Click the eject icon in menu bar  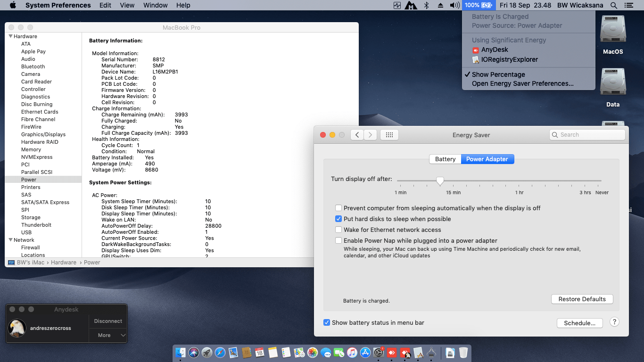440,5
